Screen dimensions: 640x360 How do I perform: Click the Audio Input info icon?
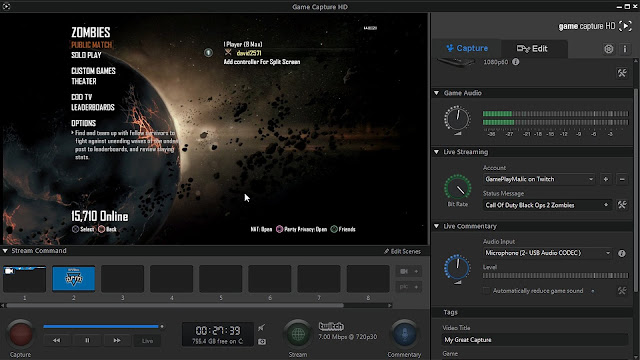(622, 253)
